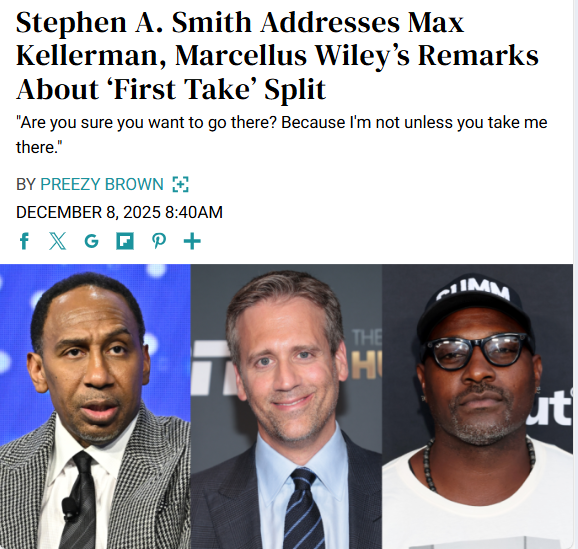Open photo of man wearing cap and glasses

[x=477, y=406]
